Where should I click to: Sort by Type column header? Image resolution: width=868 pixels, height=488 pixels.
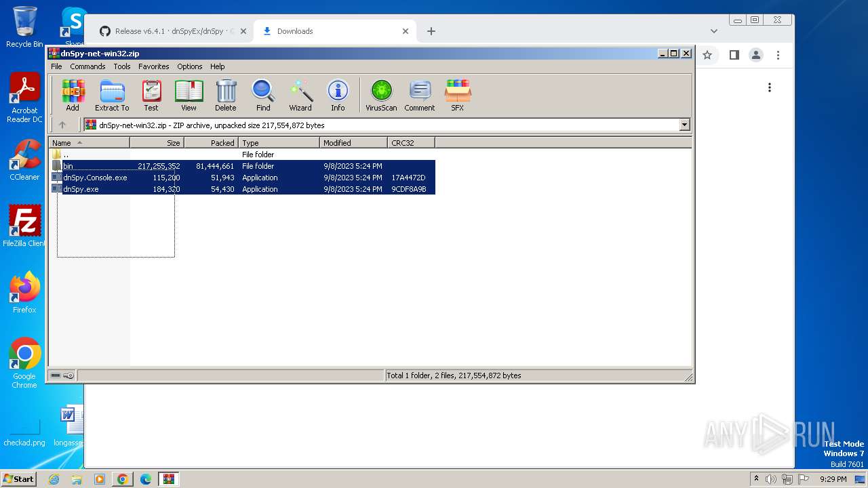[279, 143]
